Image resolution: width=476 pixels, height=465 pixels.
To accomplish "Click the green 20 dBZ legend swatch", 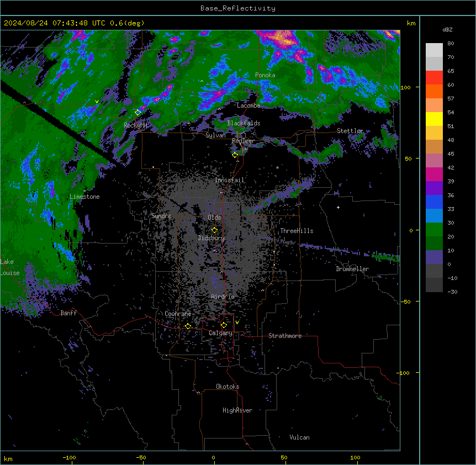I will pos(434,230).
